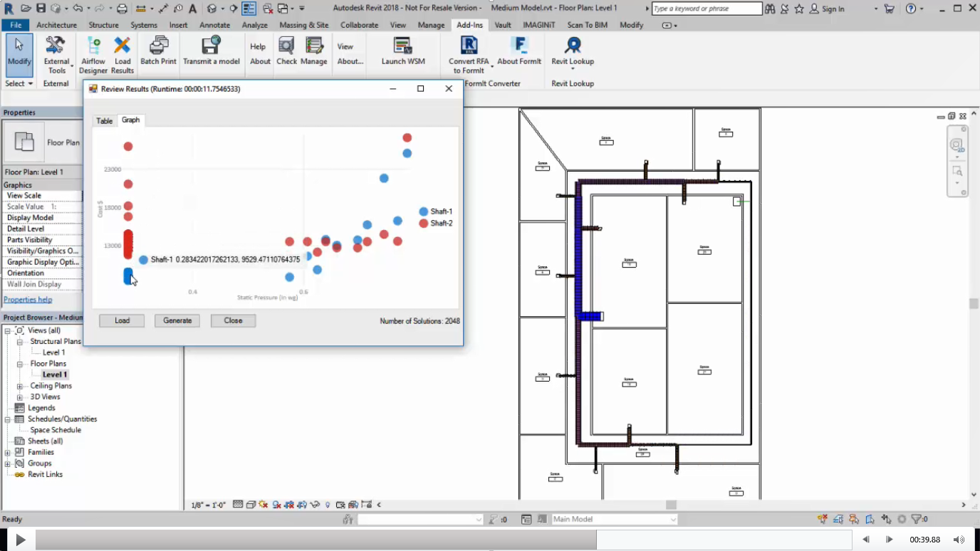This screenshot has width=980, height=551.
Task: Toggle Shaft-1 legend entry
Action: click(x=435, y=211)
